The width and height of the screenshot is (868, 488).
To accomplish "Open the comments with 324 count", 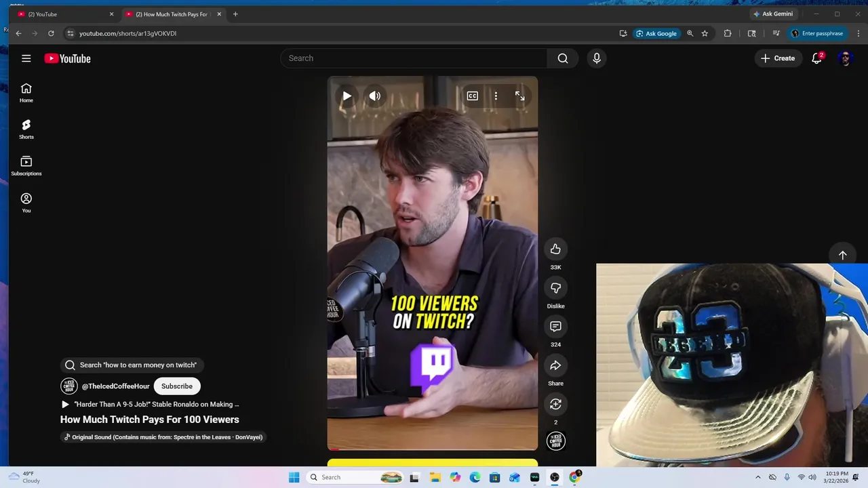I will coord(555,327).
